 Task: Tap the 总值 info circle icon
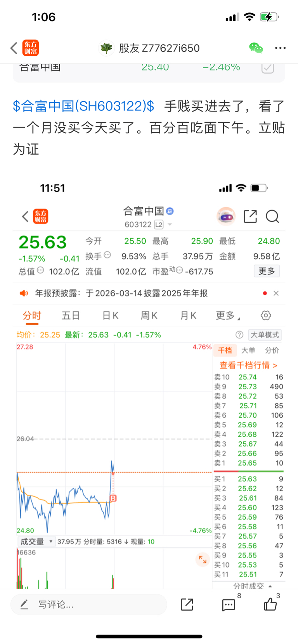click(x=40, y=270)
